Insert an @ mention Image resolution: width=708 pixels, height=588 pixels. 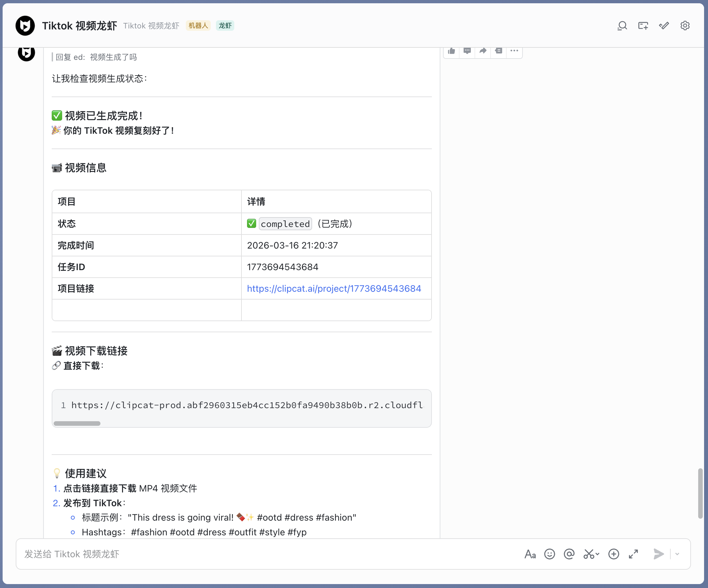(x=569, y=554)
